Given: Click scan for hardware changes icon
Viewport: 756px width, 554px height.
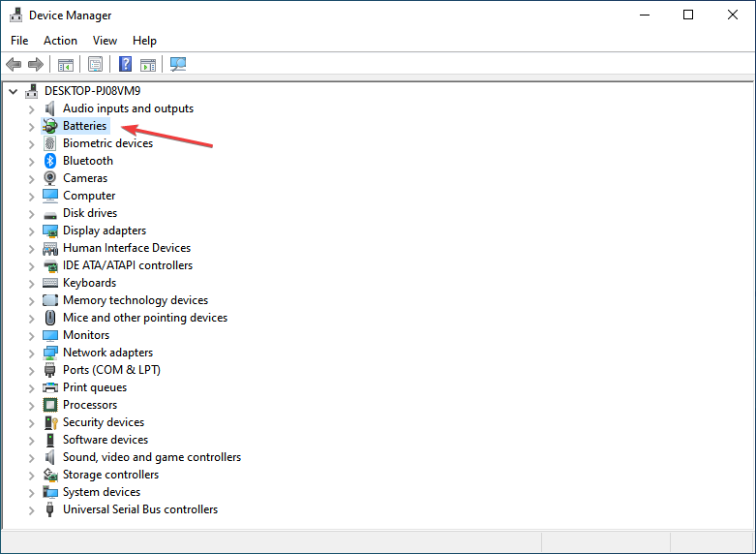Looking at the screenshot, I should 178,64.
